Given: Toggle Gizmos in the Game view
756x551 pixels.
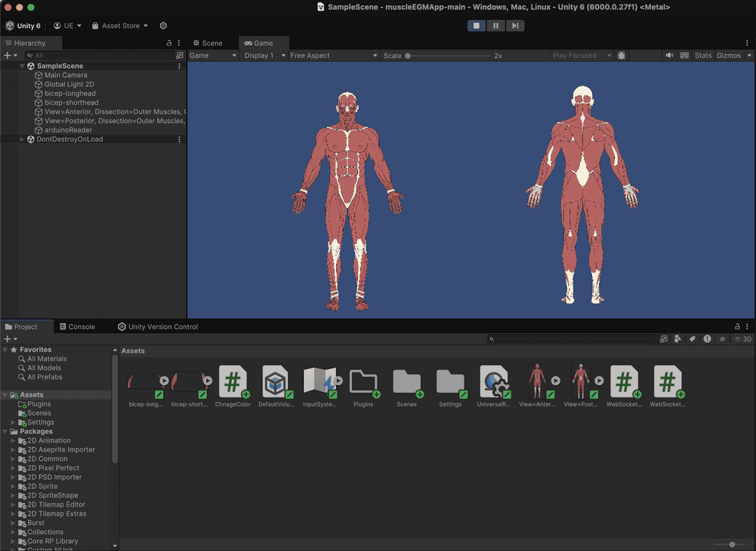Looking at the screenshot, I should [729, 55].
